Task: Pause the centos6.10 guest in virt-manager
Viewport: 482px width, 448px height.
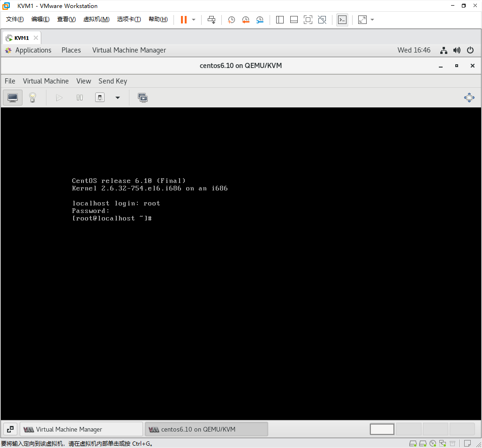Action: click(80, 98)
